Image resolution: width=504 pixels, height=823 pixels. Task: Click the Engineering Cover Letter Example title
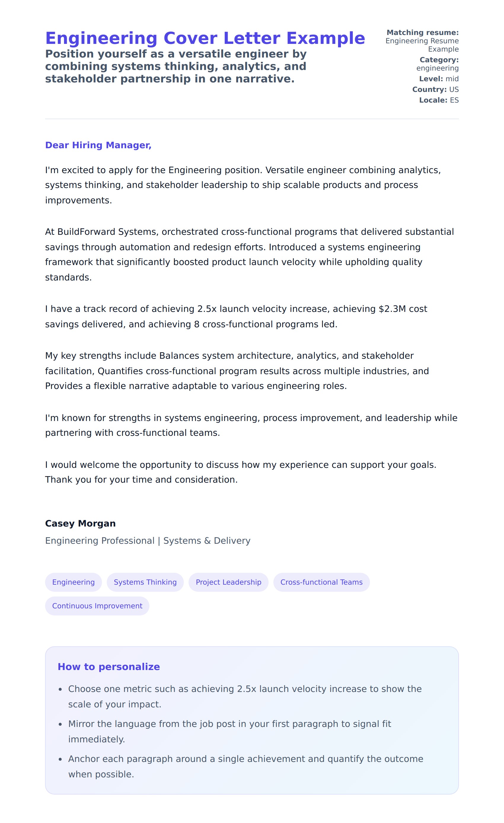pyautogui.click(x=205, y=38)
